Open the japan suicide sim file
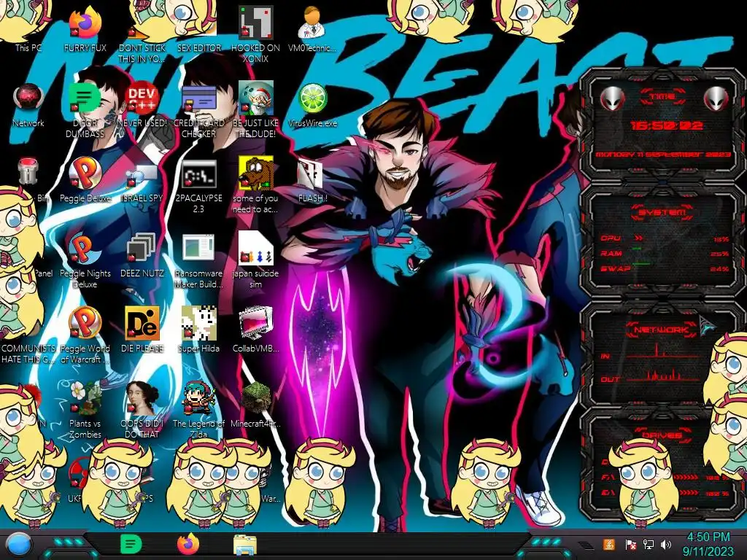Viewport: 747px width, 560px height. tap(255, 260)
